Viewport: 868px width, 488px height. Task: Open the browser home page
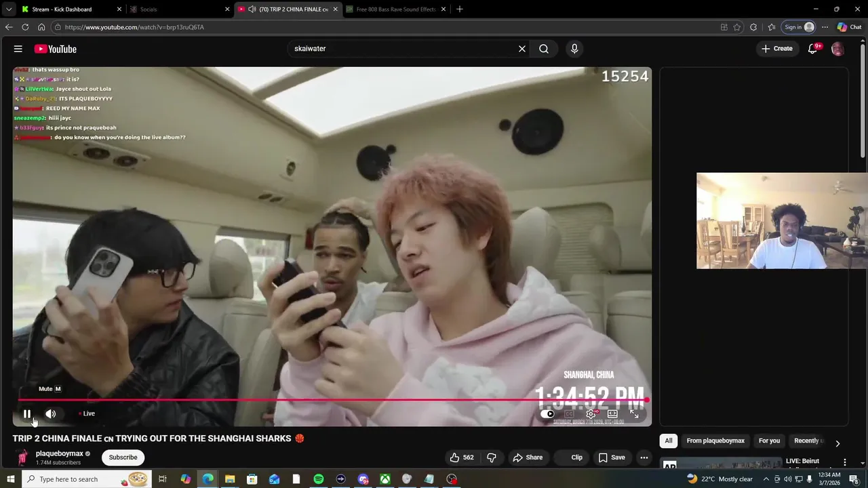pos(41,27)
